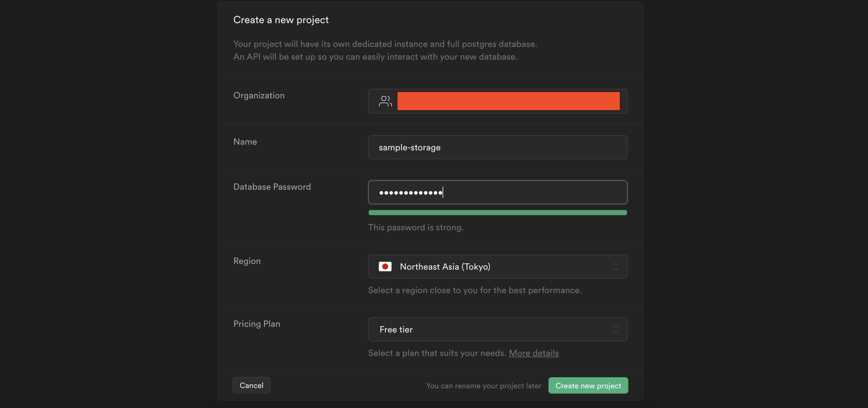Click the Create a new project heading

coord(281,20)
